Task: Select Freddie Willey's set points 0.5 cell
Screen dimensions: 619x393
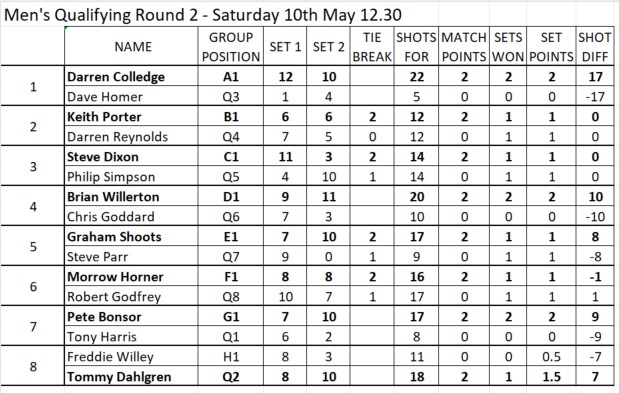Action: pyautogui.click(x=551, y=357)
